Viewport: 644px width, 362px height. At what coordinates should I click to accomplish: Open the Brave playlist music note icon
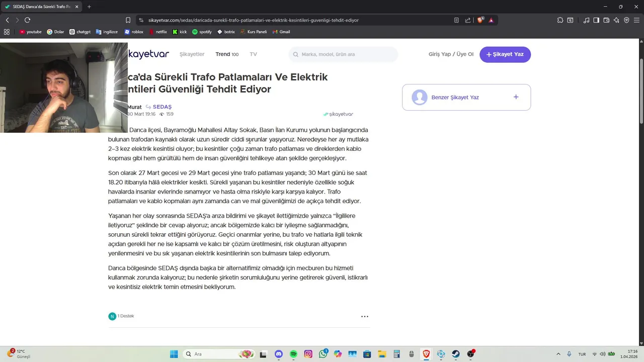pos(586,20)
